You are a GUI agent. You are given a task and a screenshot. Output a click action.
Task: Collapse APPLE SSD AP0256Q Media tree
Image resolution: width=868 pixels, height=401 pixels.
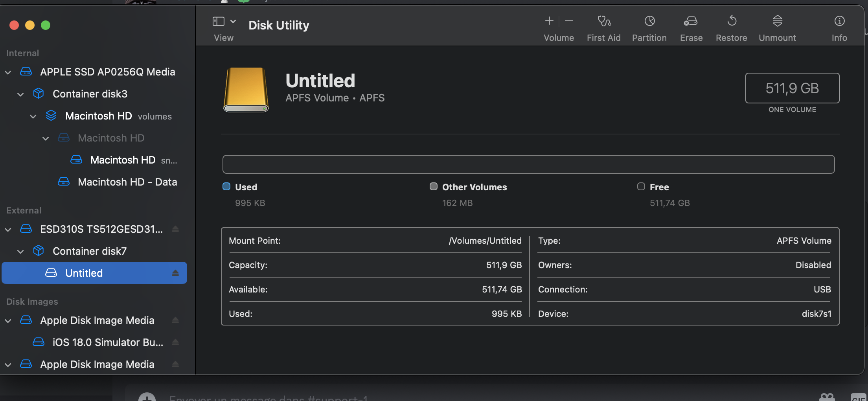click(8, 72)
